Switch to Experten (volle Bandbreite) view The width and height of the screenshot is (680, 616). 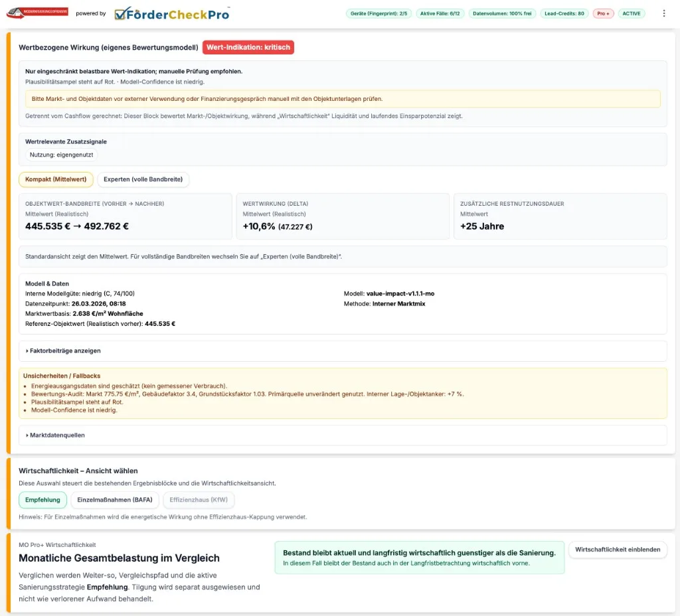tap(143, 179)
